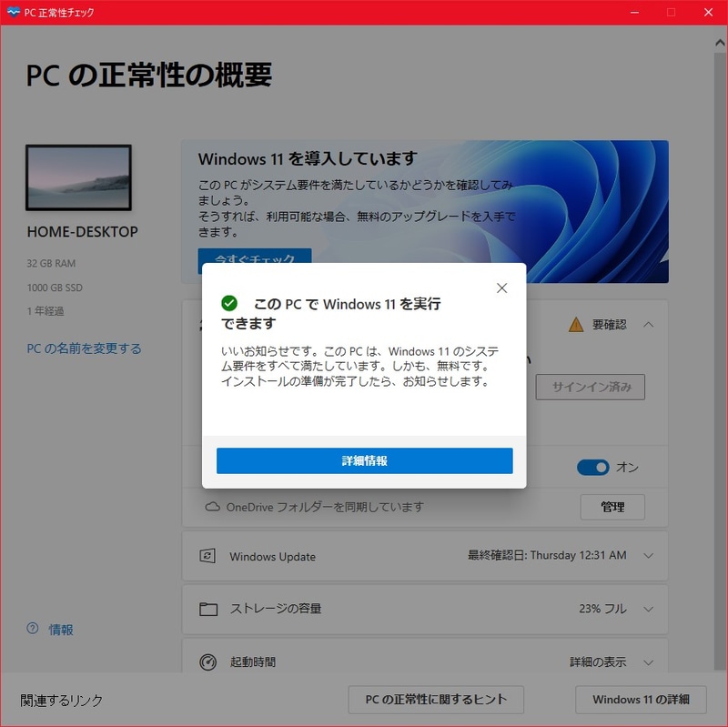This screenshot has width=728, height=727.
Task: Expand the Windows Update section
Action: click(649, 556)
